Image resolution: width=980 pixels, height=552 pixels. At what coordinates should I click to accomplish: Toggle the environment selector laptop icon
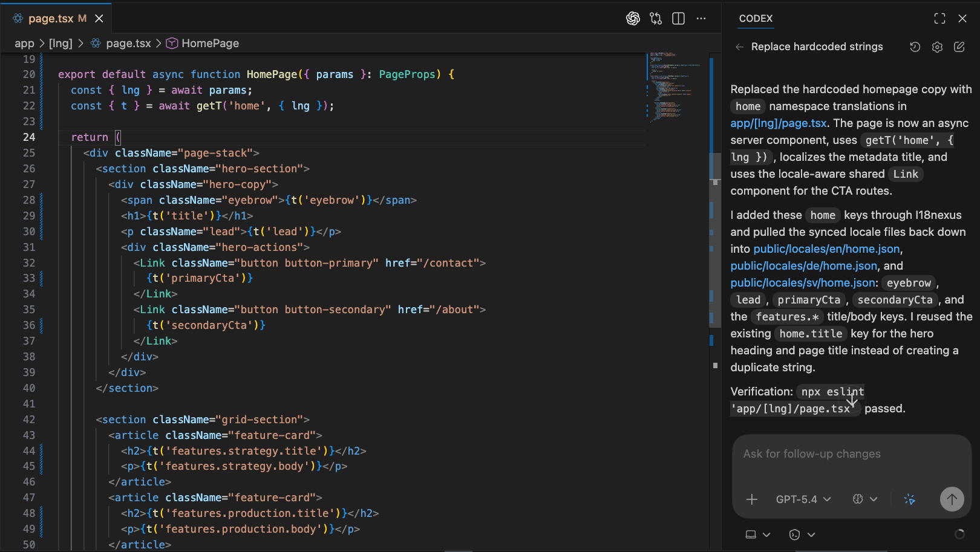[753, 534]
